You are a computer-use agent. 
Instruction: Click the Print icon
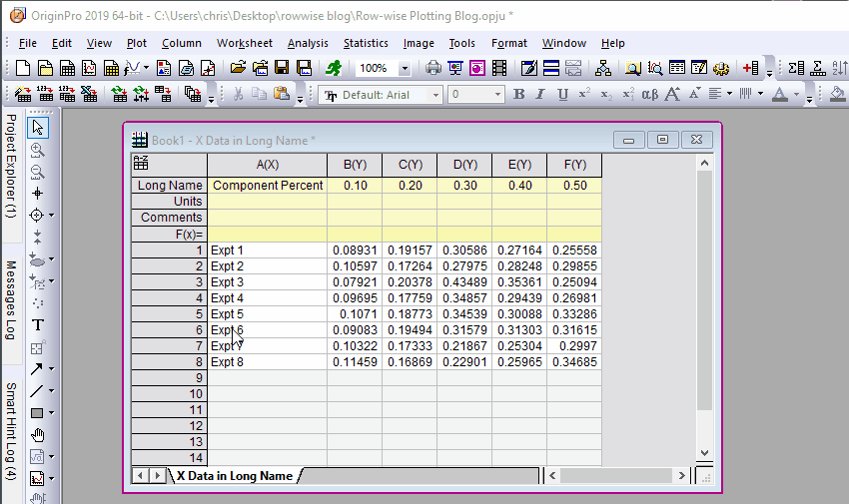pos(433,68)
